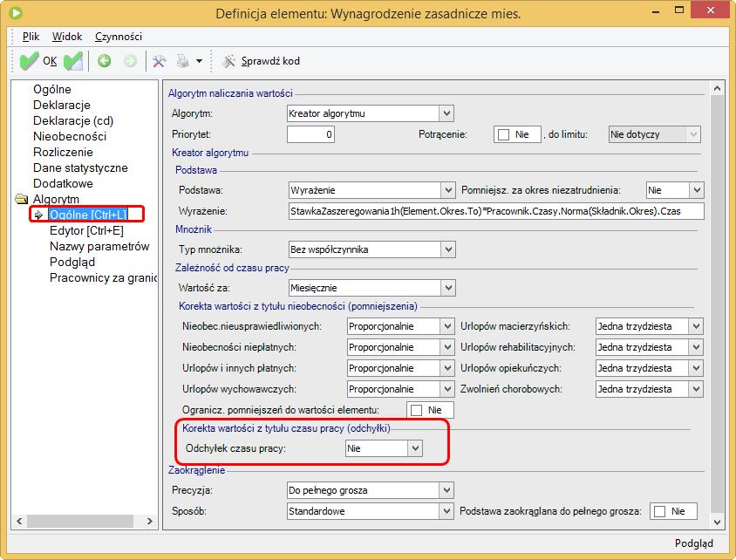Viewport: 736px width, 560px height.
Task: Click the Algorytm folder icon in tree
Action: [22, 199]
